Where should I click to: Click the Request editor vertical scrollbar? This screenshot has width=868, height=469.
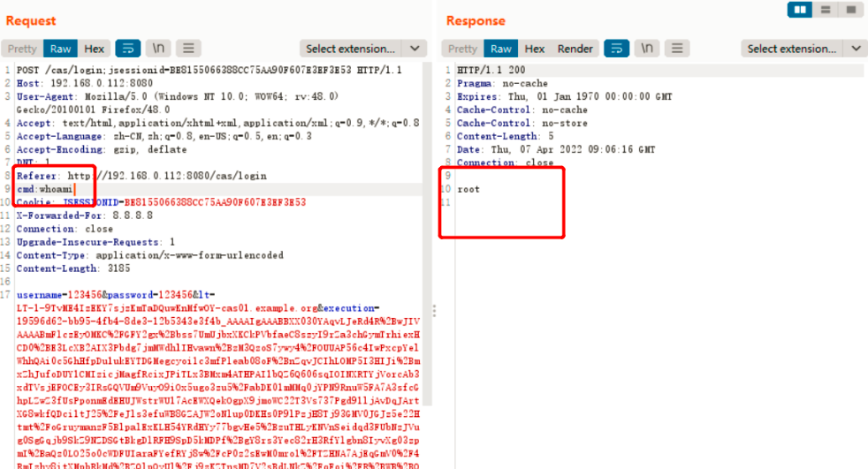(x=427, y=232)
